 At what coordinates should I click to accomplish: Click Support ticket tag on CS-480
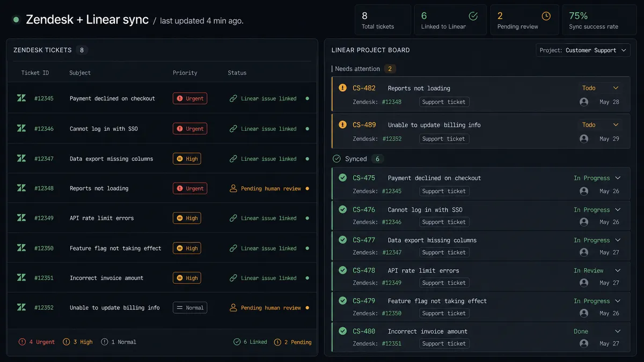click(444, 344)
